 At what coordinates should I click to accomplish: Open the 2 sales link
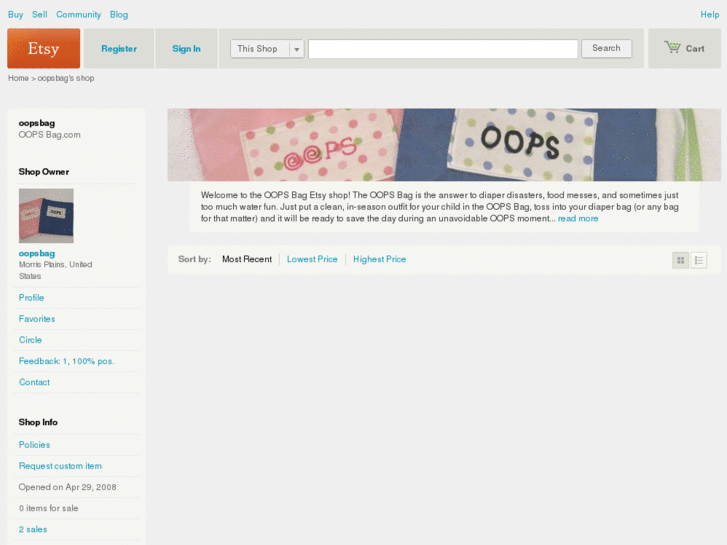33,529
